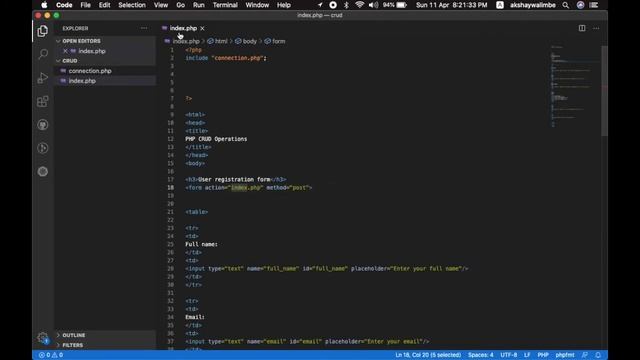Screen dimensions: 640x360
Task: Click the index.php breadcrumb segment
Action: pyautogui.click(x=186, y=41)
